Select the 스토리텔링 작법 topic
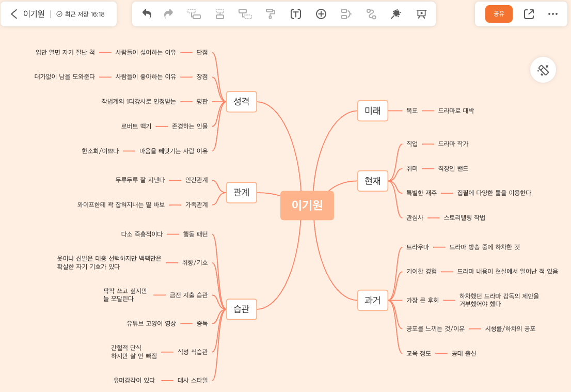 464,218
